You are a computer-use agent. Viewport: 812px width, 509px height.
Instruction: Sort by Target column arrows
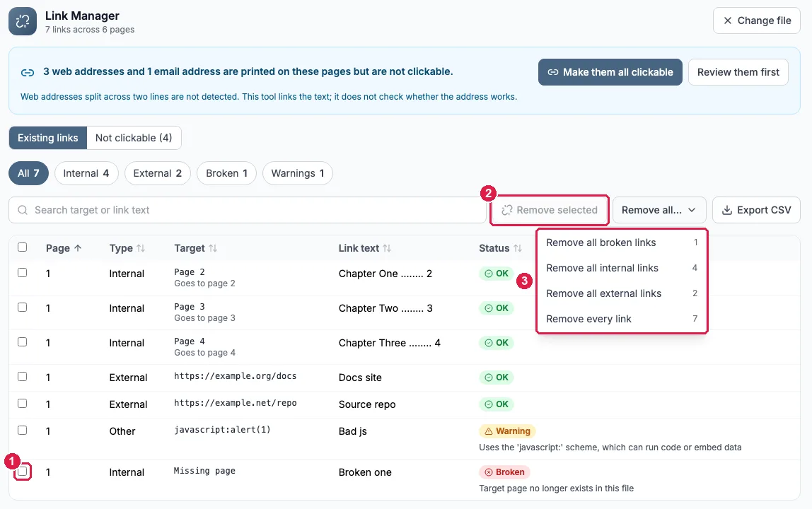(x=213, y=249)
